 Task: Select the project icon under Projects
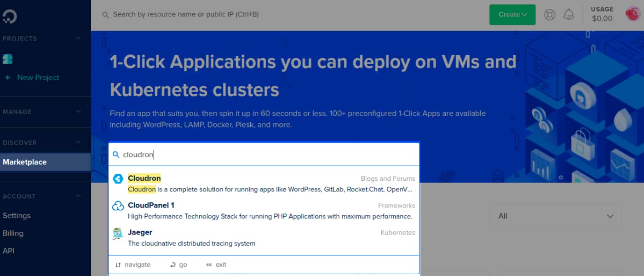[x=7, y=58]
